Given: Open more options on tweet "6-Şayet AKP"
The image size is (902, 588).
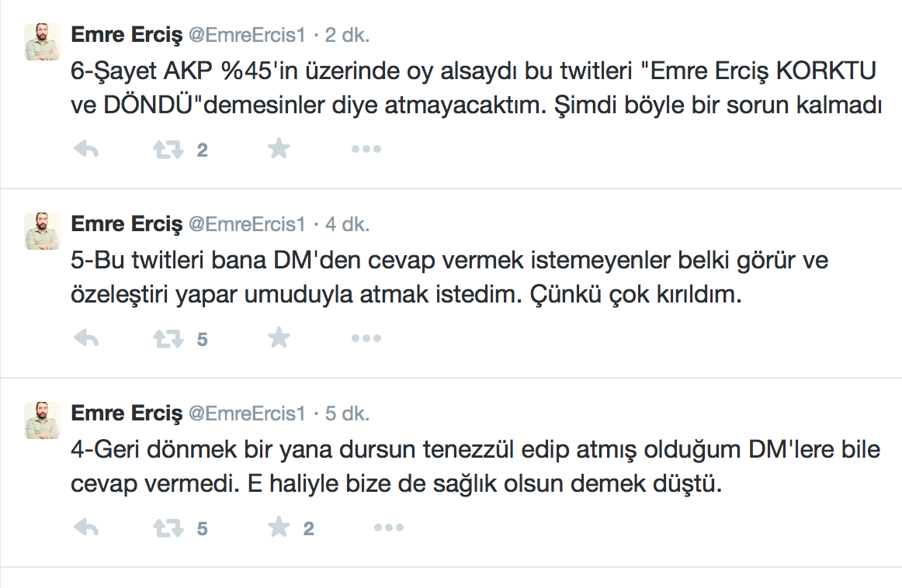Looking at the screenshot, I should (366, 150).
